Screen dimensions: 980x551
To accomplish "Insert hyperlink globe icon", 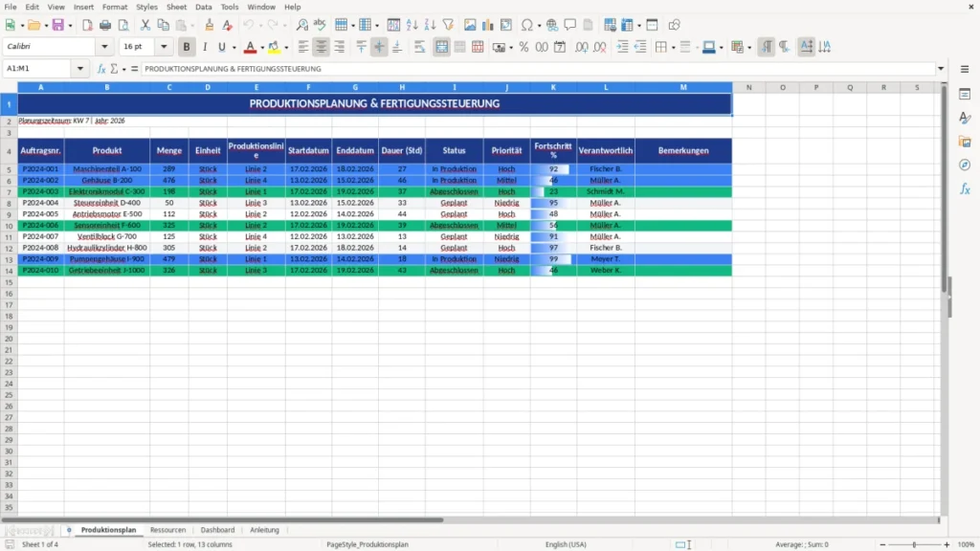I will [x=552, y=25].
